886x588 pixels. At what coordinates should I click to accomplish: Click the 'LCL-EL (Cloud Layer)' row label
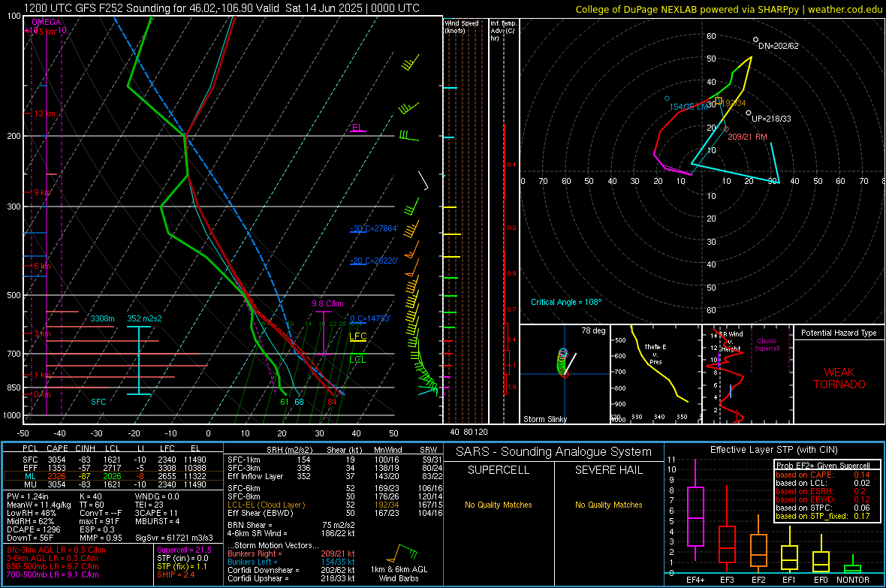point(266,505)
